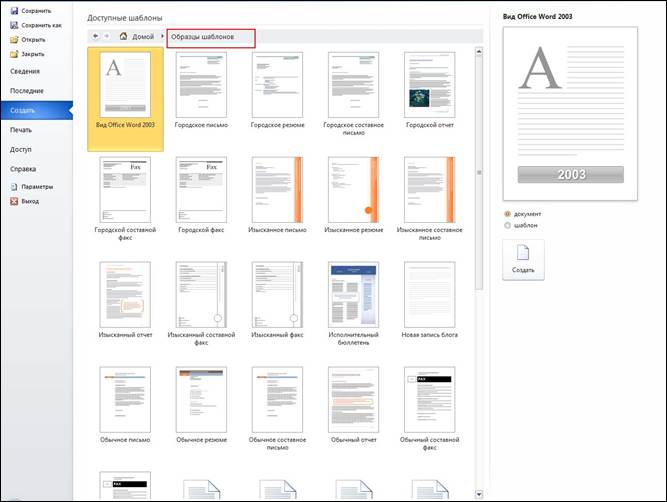The width and height of the screenshot is (667, 502).
Task: Select the Городской факс template
Action: pos(201,195)
